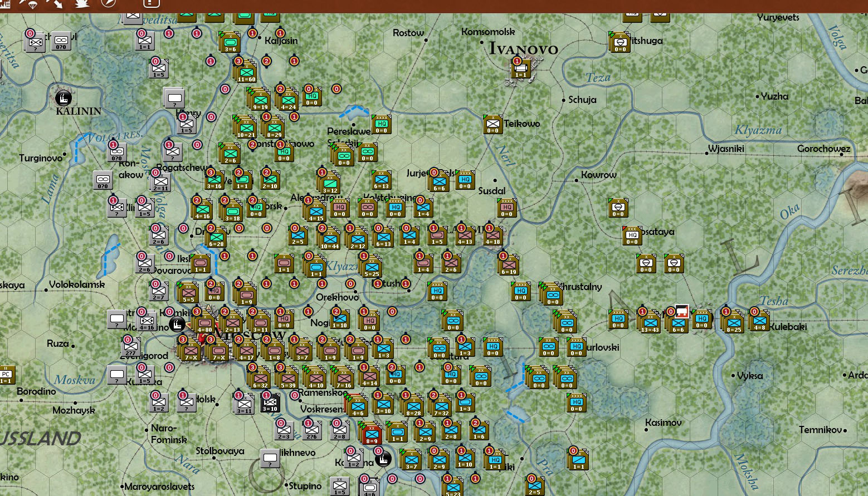Viewport: 868px width, 496px height.
Task: Select the 7=32 blue infantry stack
Action: tap(441, 406)
